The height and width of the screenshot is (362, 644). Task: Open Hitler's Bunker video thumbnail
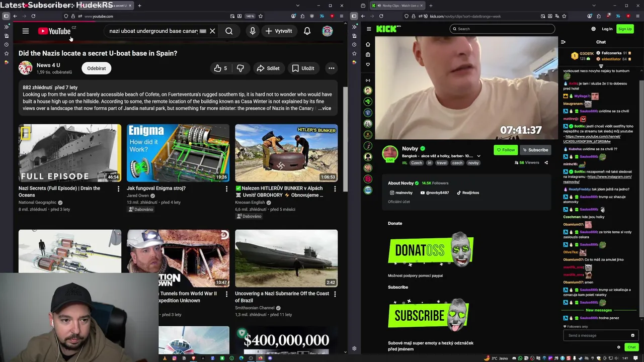(x=286, y=153)
